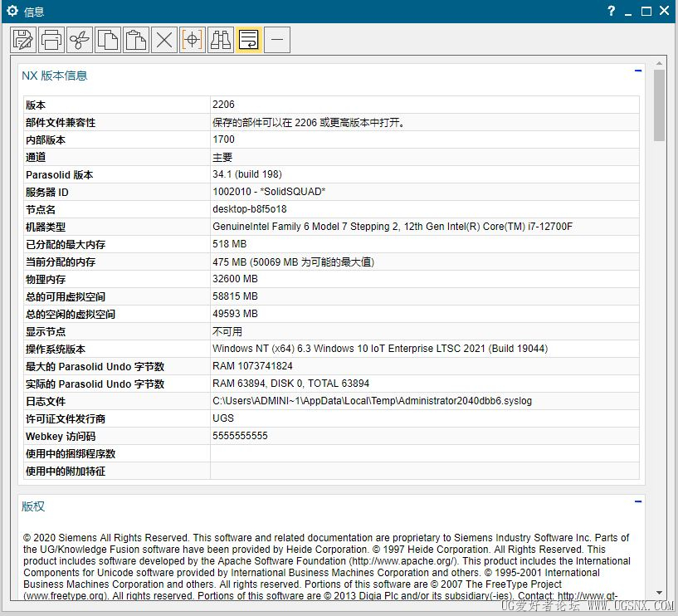The width and height of the screenshot is (678, 616).
Task: Click the 总的可用虚拟空间 label
Action: pos(66,296)
